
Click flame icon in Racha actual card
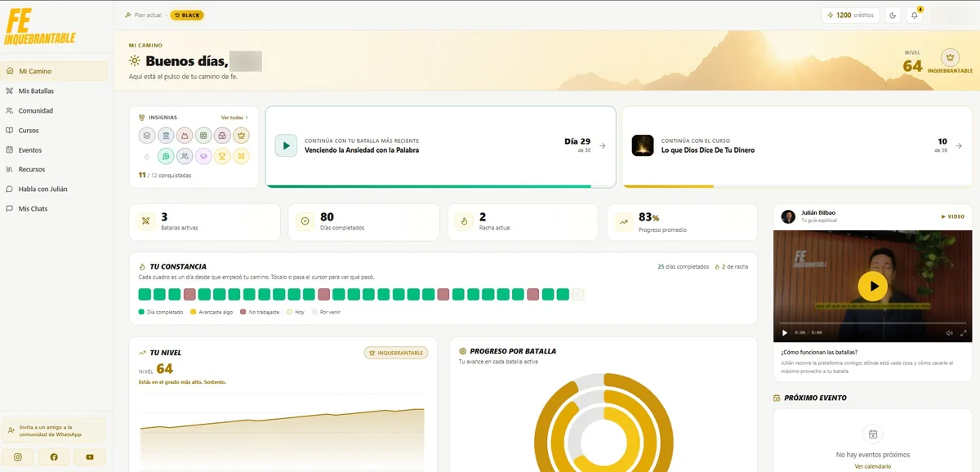click(464, 220)
